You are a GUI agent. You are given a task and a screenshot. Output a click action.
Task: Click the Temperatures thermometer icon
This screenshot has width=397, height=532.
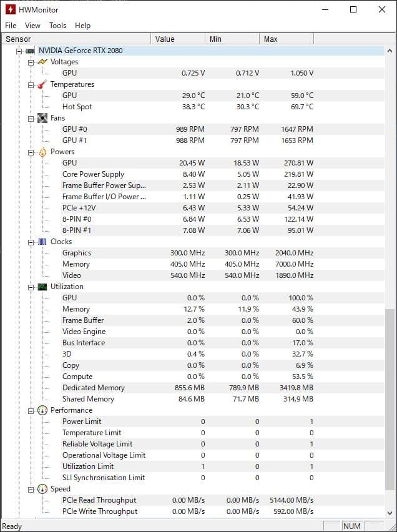(42, 84)
